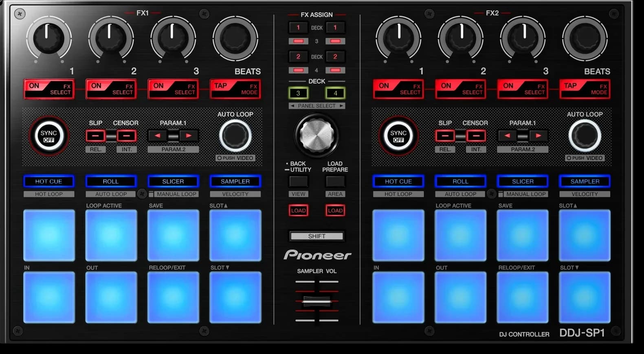Select DECK 3 green button
644x354 pixels.
point(298,93)
